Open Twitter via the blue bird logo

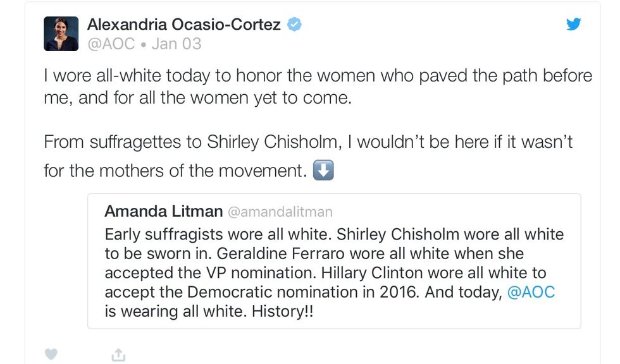pos(573,25)
